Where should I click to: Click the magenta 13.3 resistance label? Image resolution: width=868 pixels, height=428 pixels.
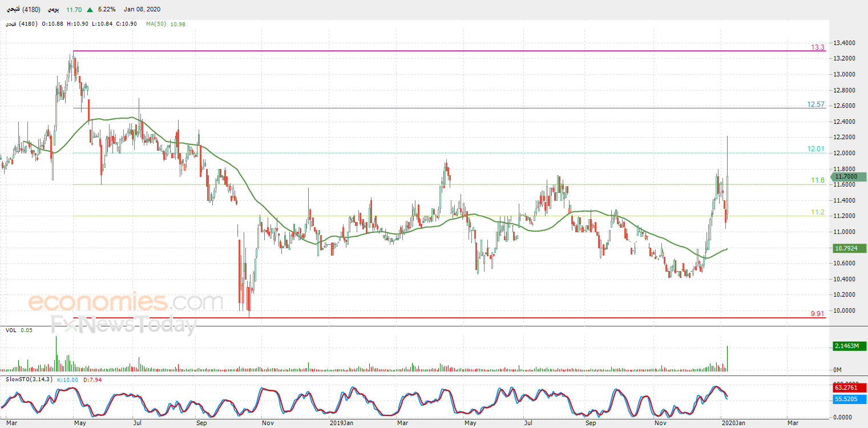pyautogui.click(x=818, y=47)
